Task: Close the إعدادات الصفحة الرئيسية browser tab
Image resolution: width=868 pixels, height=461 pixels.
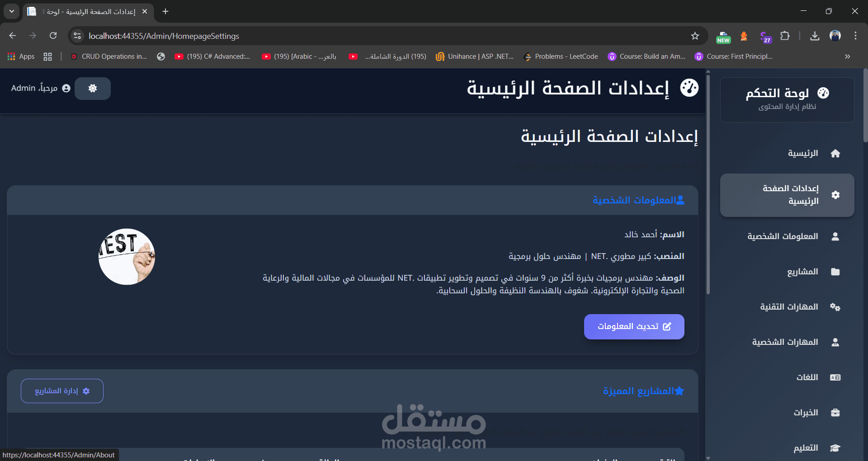Action: point(145,11)
